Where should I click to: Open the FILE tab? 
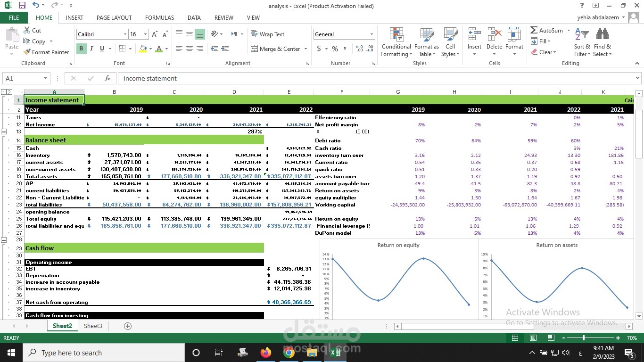[14, 18]
